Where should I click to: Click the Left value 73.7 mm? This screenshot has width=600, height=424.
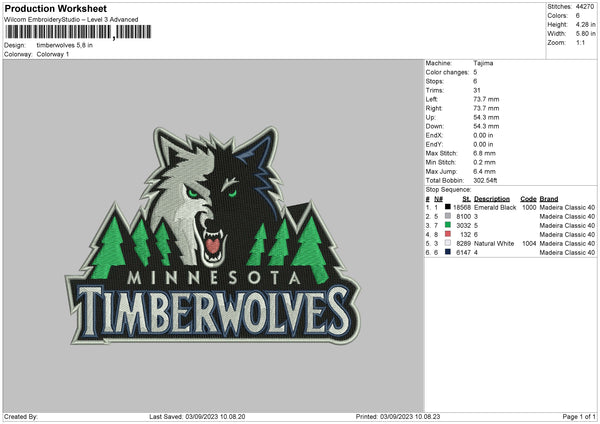click(x=486, y=99)
